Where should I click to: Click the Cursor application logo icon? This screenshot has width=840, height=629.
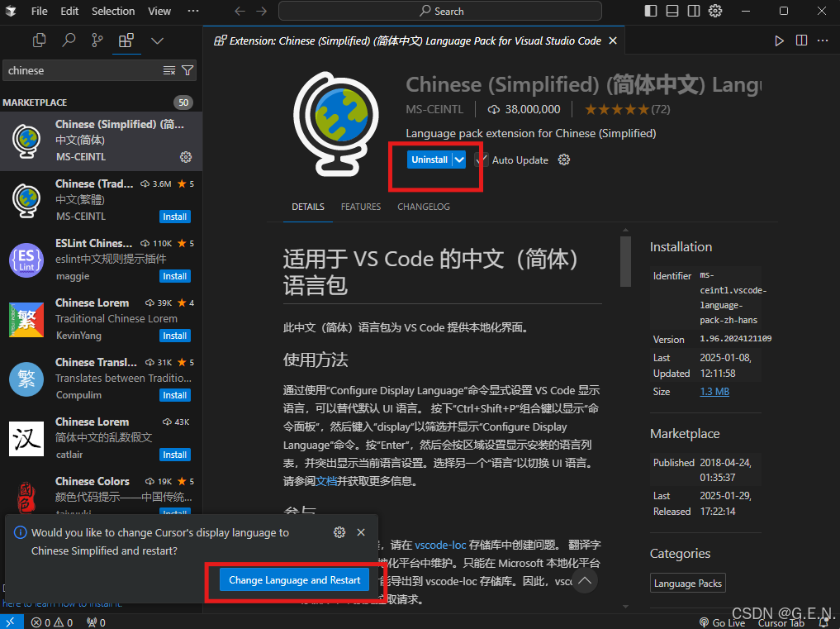coord(11,11)
